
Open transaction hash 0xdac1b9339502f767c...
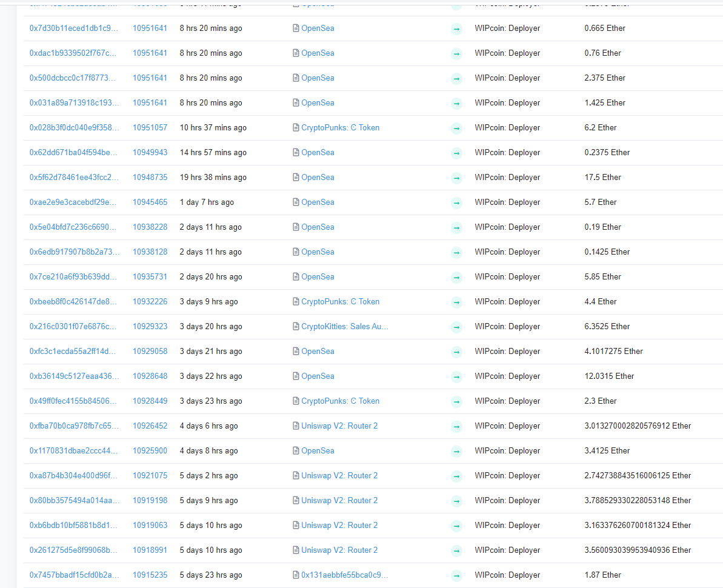73,53
